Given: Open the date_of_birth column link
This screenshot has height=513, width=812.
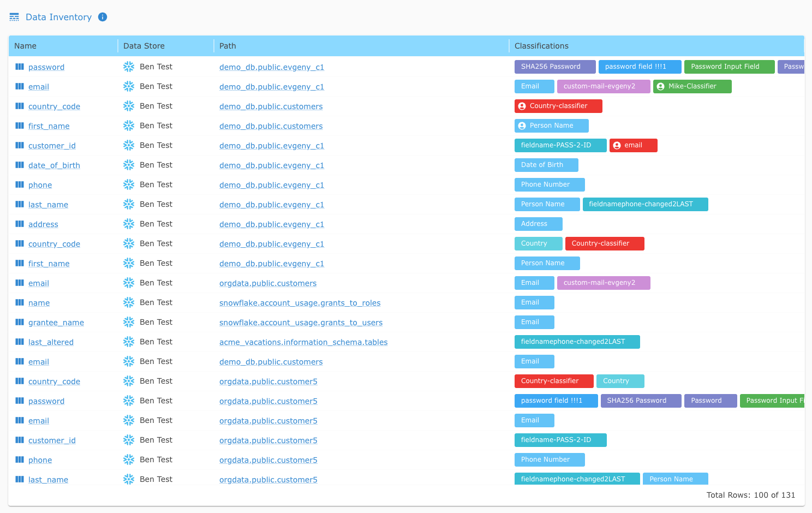Looking at the screenshot, I should [x=54, y=165].
